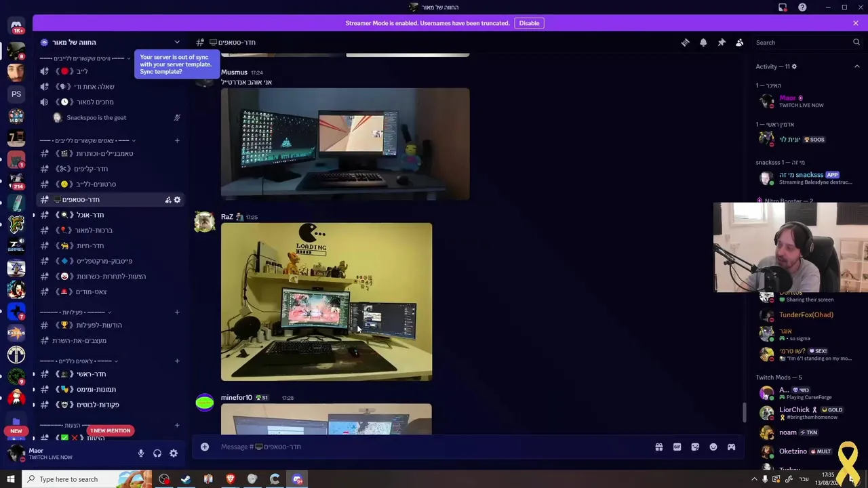Click the chat scrollbar thumb
Viewport: 868px width, 488px height.
pyautogui.click(x=744, y=411)
